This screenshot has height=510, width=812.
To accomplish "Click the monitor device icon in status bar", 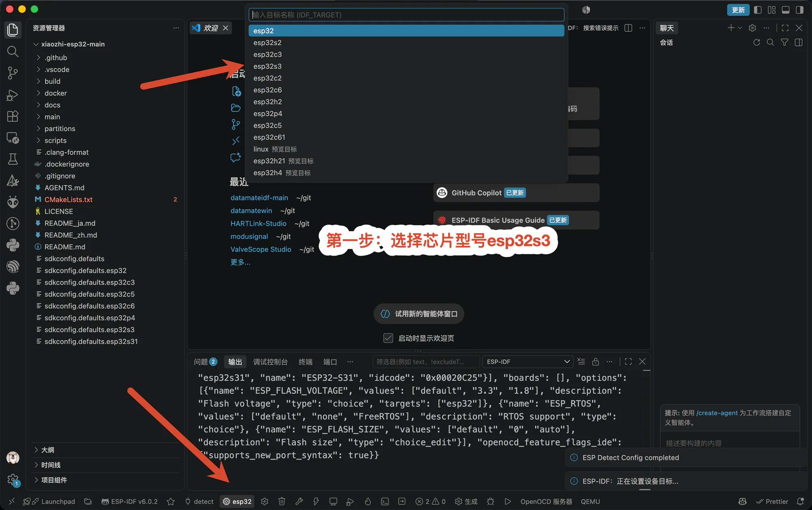I will tap(333, 501).
